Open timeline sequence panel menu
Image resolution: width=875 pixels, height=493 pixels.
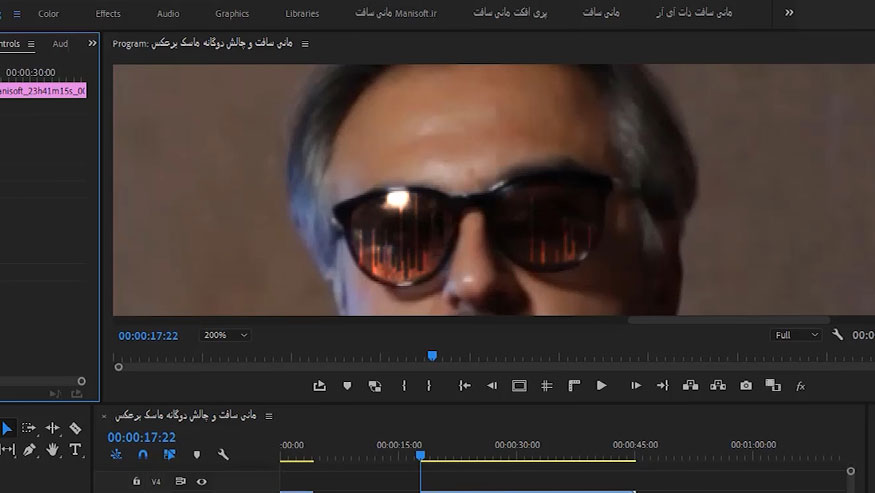pos(268,416)
